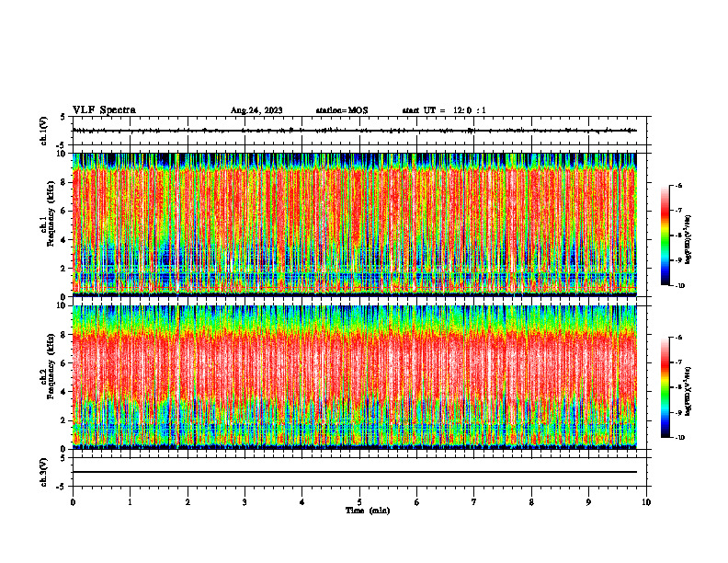Click the ch.1 spectrogram plot area
The height and width of the screenshot is (563, 728).
[x=355, y=224]
